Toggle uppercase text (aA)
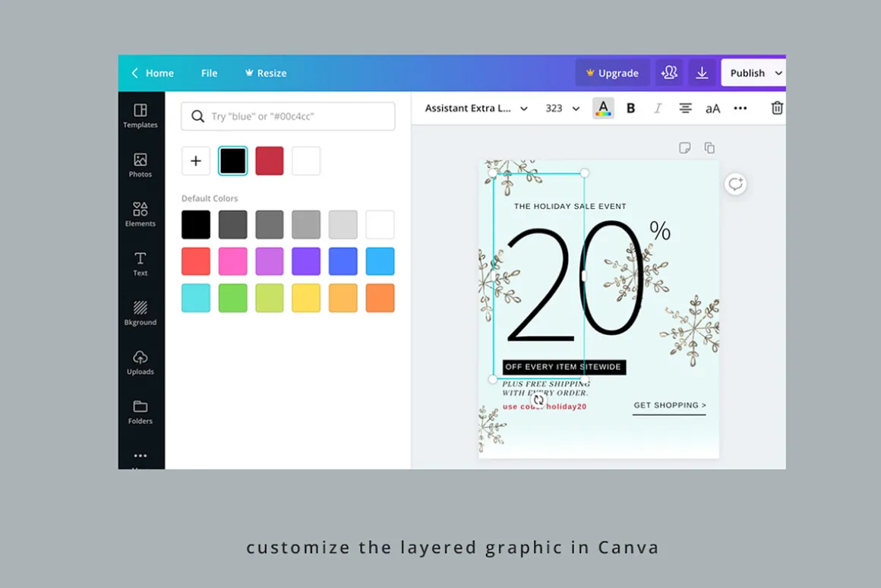This screenshot has width=881, height=588. click(x=712, y=109)
